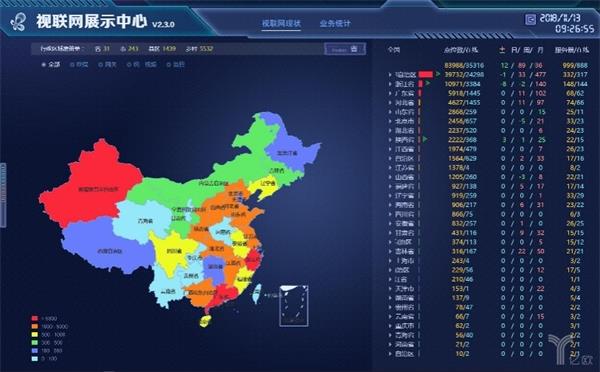Click the calendar icon beside the date
600x372 pixels.
530,19
